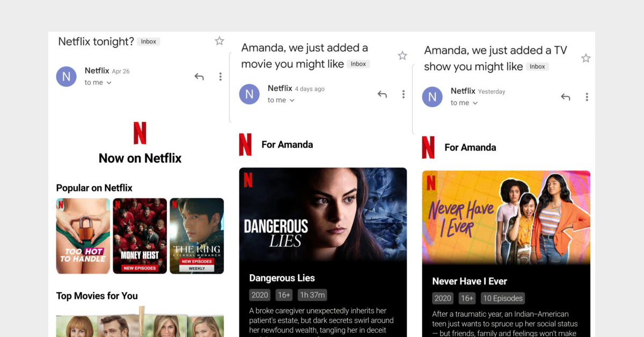Reply to the Apr 26 Netflix email
The height and width of the screenshot is (337, 644).
(x=199, y=77)
